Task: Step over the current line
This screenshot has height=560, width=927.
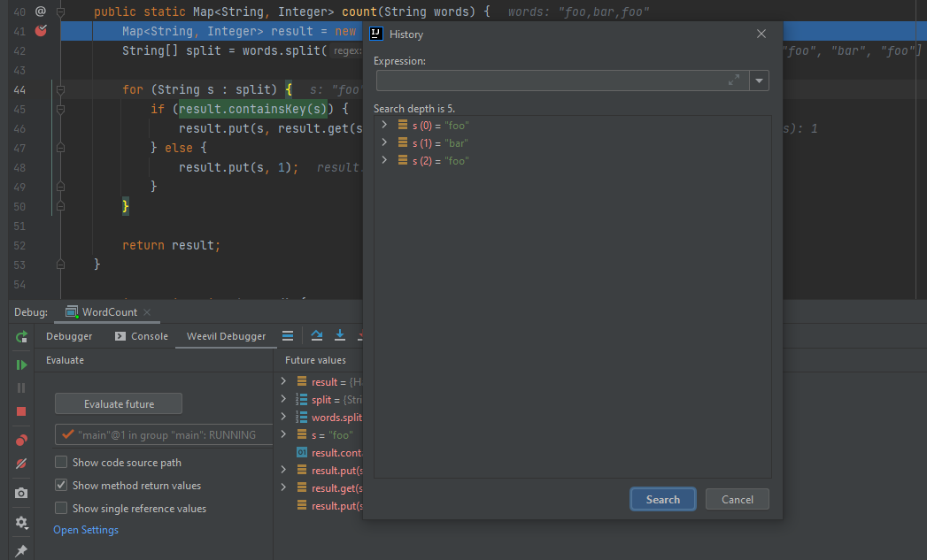Action: click(x=317, y=335)
